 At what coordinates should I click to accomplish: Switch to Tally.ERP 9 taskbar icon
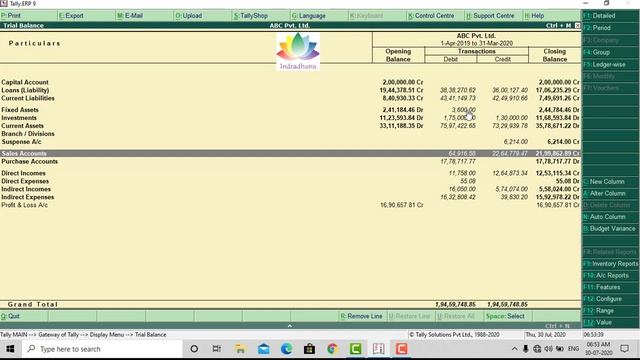(x=378, y=349)
